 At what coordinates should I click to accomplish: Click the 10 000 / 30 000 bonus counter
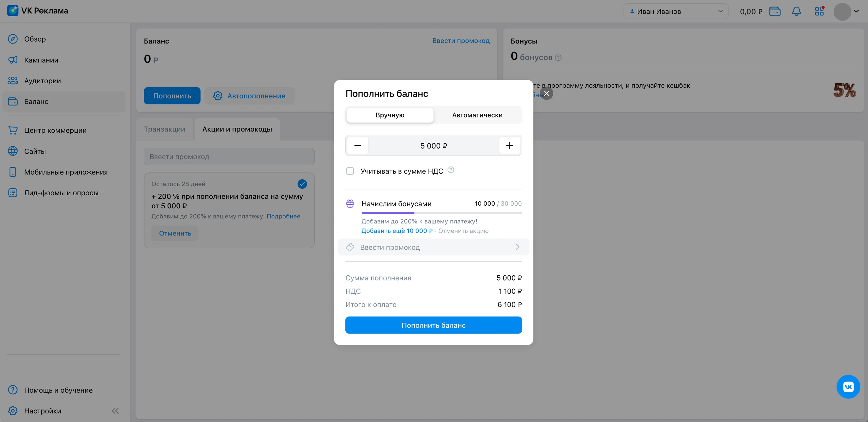point(498,204)
